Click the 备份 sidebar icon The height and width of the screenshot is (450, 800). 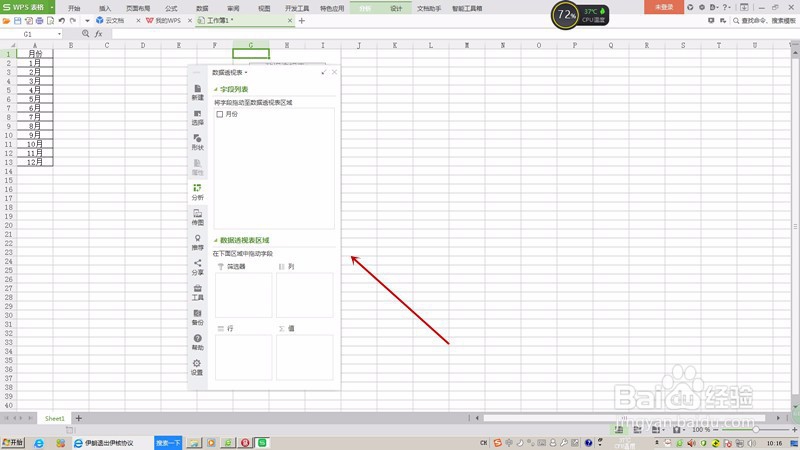click(197, 317)
